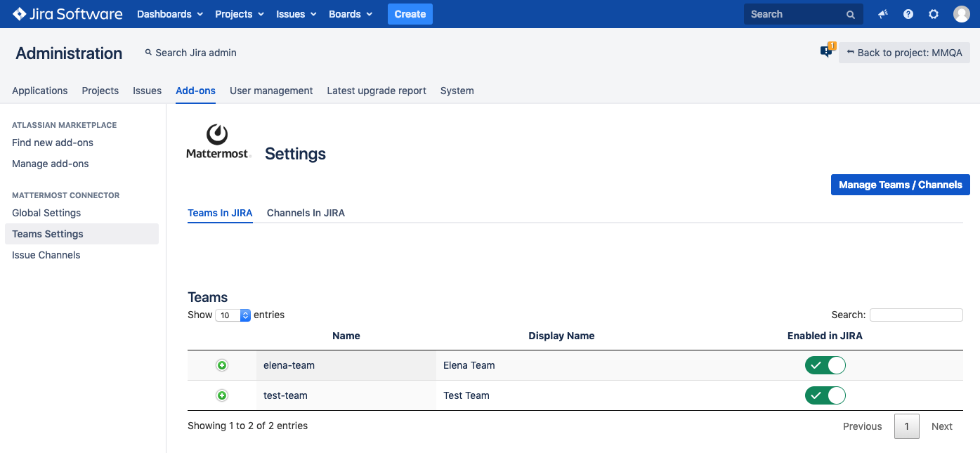
Task: Expand elena-team row with green plus icon
Action: click(x=222, y=365)
